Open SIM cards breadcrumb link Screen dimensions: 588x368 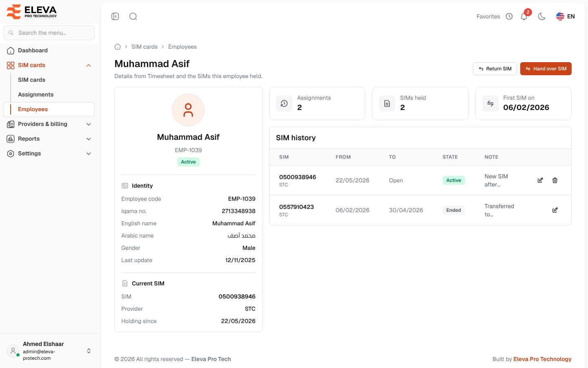[x=145, y=47]
